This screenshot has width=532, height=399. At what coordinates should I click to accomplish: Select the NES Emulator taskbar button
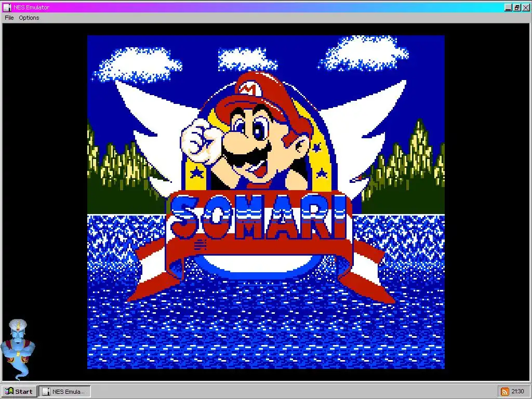click(64, 391)
